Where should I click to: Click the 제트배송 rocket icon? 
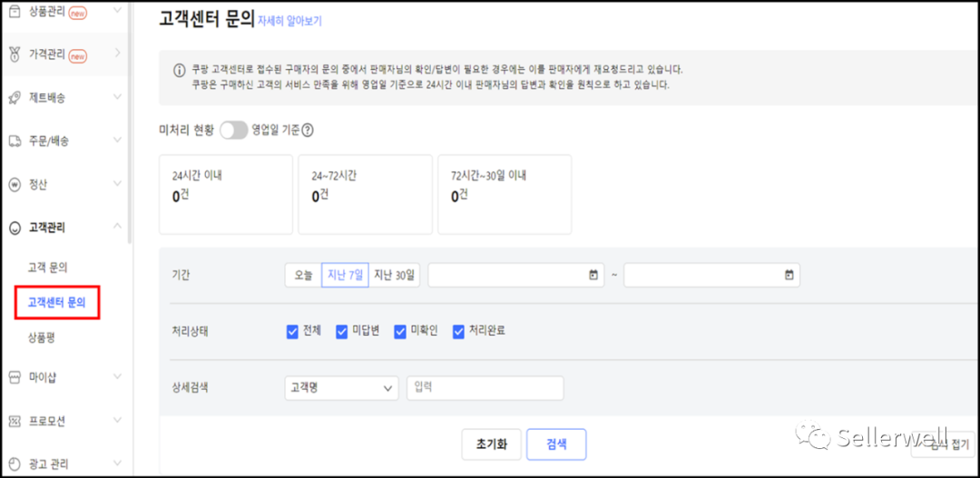(15, 97)
